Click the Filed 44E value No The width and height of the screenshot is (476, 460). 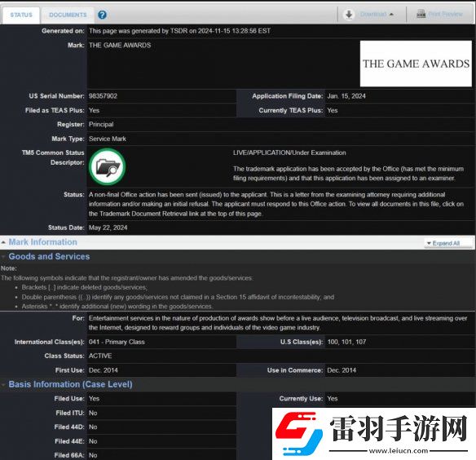93,441
